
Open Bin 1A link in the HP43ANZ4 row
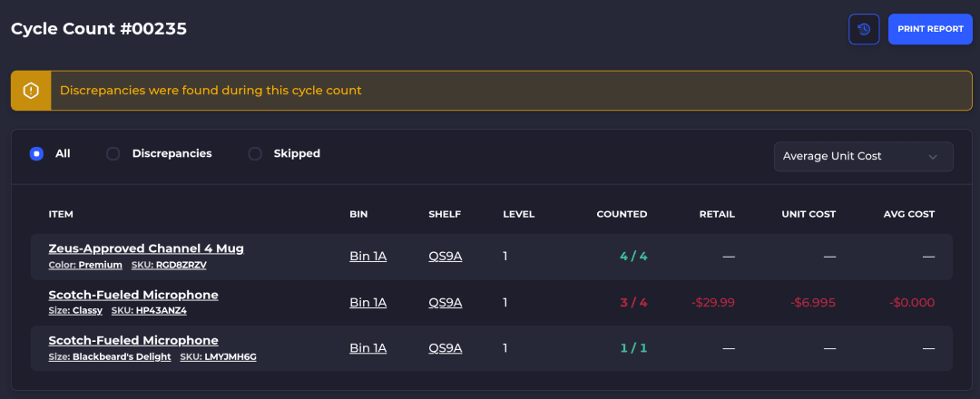point(368,303)
